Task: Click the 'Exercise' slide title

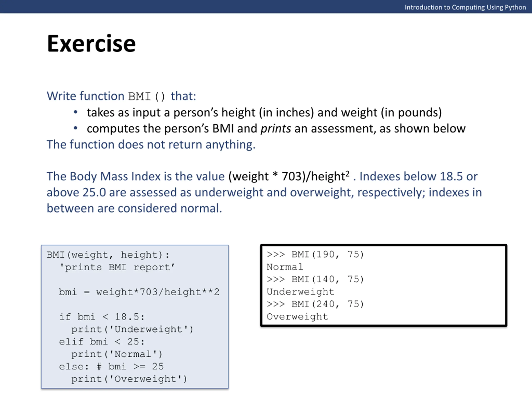Action: [x=91, y=43]
